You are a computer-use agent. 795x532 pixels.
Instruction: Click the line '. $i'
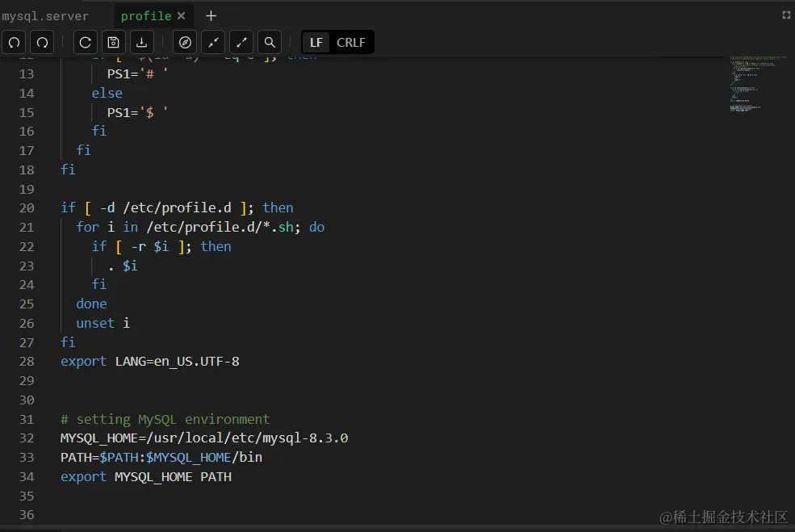click(123, 266)
